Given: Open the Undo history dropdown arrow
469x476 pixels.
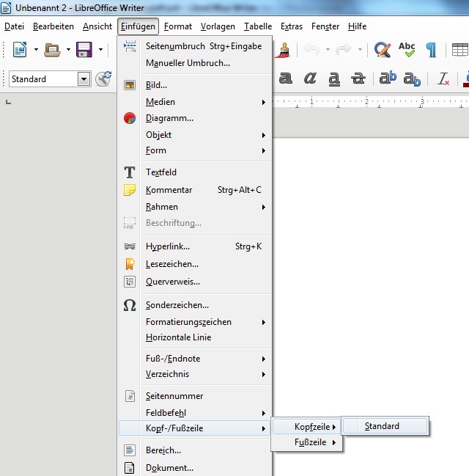Looking at the screenshot, I should (328, 49).
